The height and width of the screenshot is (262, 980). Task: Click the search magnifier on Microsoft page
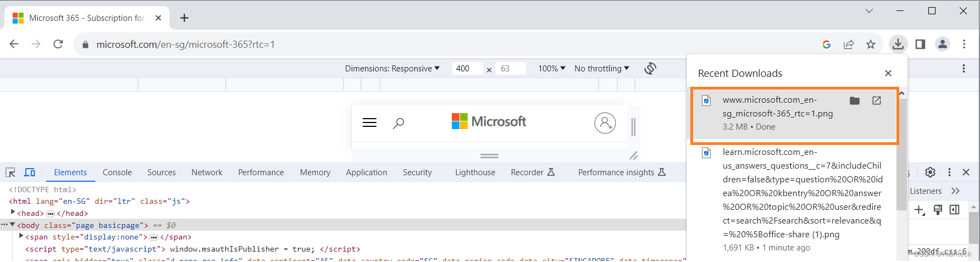[x=398, y=123]
